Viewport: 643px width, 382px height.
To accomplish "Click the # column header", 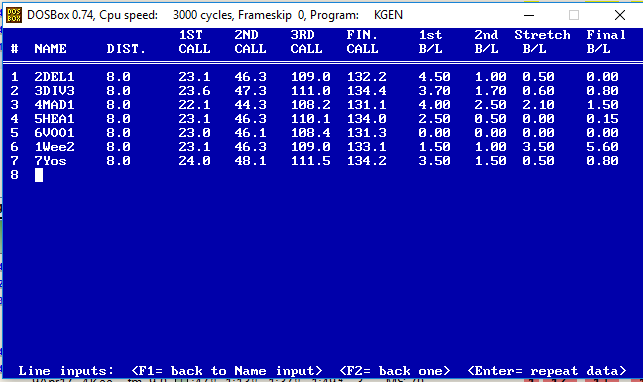I will (14, 49).
